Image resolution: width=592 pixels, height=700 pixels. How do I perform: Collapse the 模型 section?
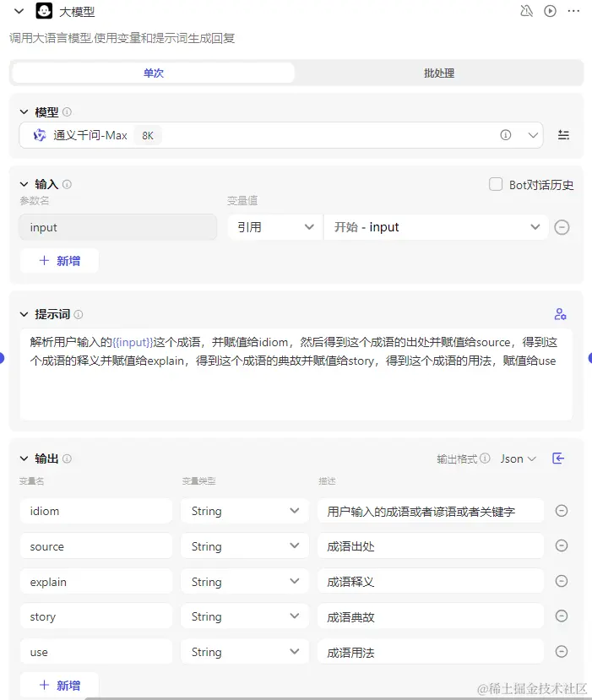point(24,111)
